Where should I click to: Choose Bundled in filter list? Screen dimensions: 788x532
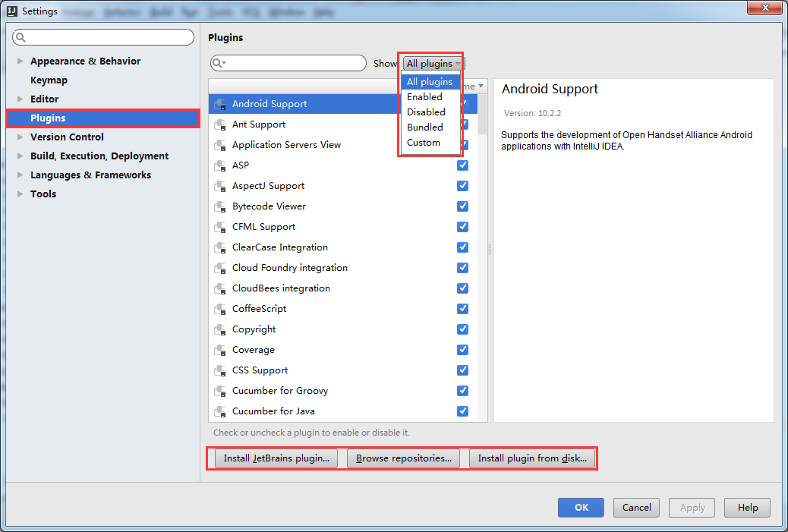coord(430,127)
